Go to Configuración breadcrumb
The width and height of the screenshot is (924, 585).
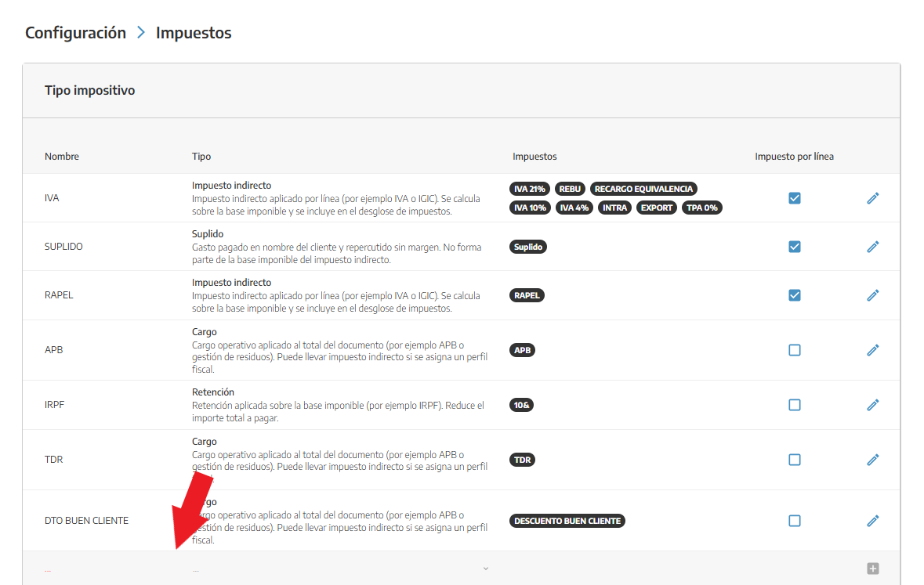[75, 33]
